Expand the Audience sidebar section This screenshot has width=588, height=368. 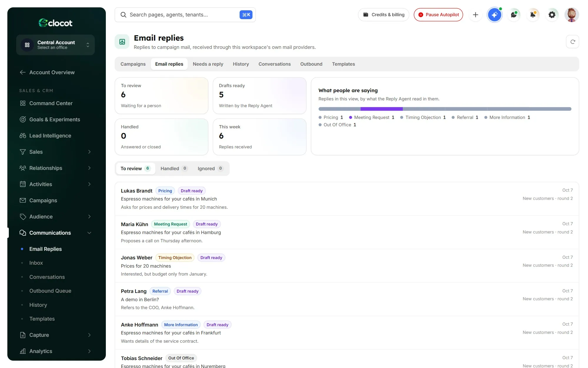[56, 217]
